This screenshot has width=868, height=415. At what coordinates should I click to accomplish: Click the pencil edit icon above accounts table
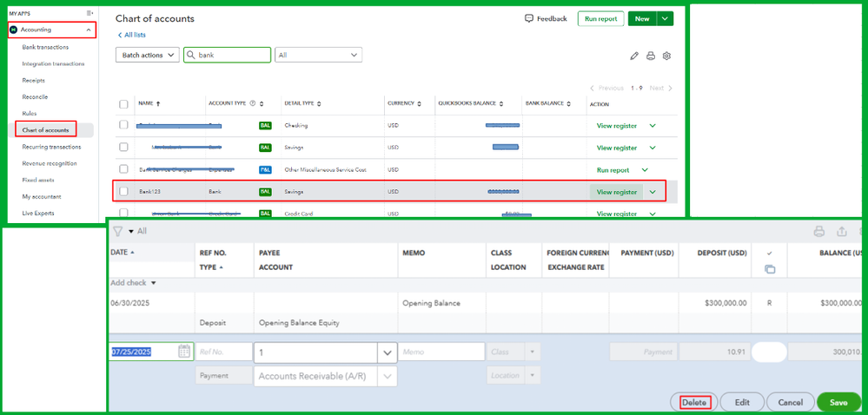(634, 56)
